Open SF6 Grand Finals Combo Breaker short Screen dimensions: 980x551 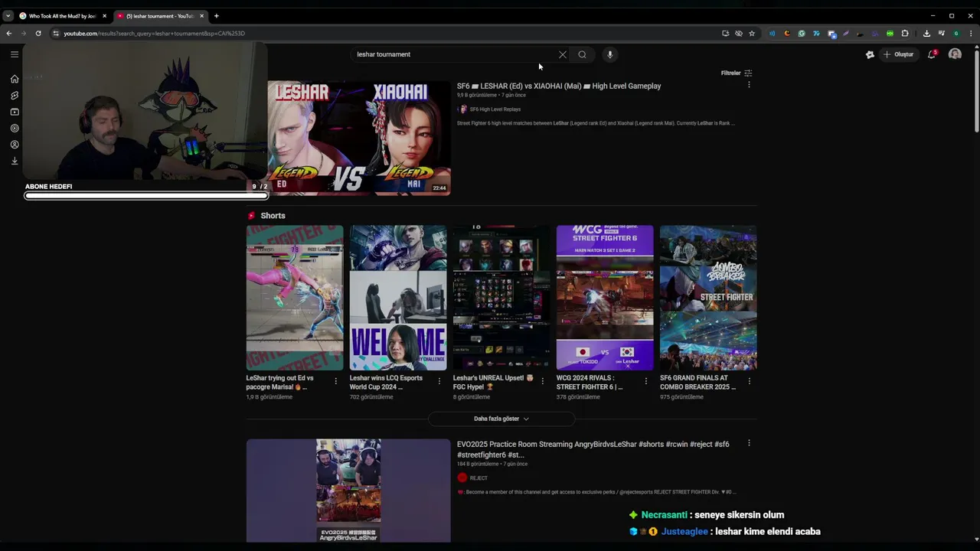pyautogui.click(x=708, y=298)
